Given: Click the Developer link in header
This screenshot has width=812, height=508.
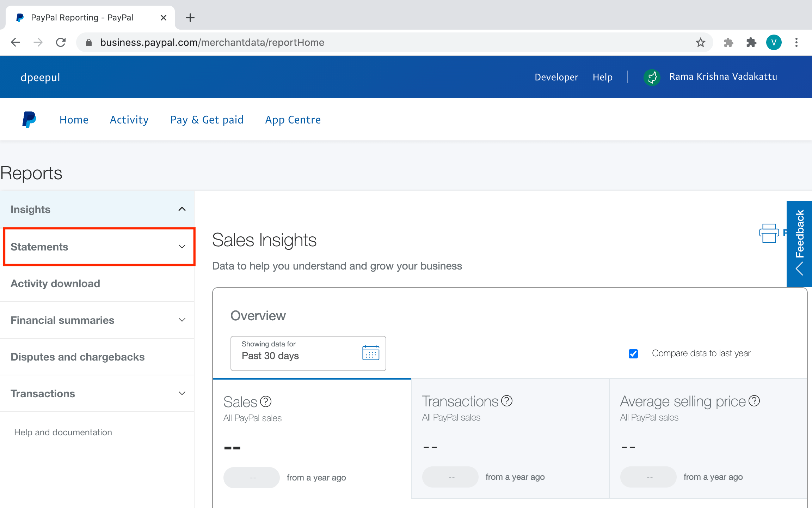Looking at the screenshot, I should 556,77.
